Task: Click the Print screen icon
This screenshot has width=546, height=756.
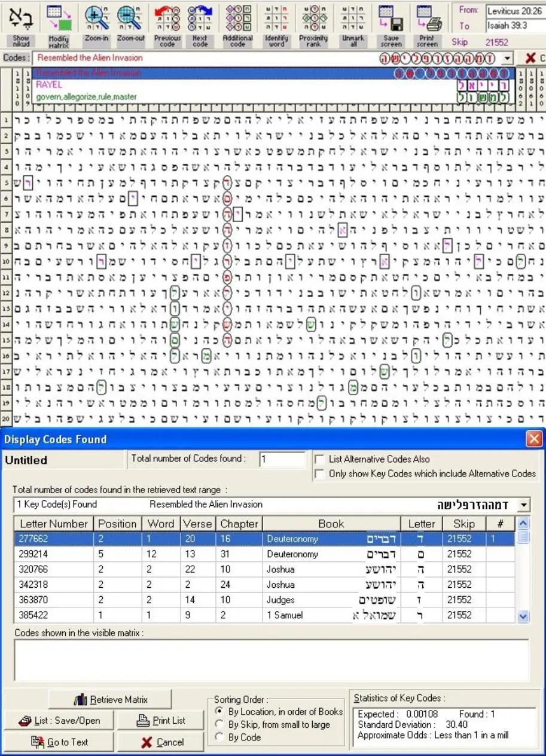Action: (x=427, y=25)
